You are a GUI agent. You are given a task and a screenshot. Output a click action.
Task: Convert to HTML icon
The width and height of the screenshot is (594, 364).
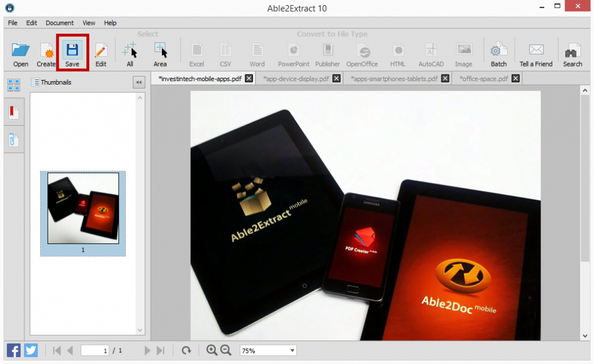click(398, 50)
